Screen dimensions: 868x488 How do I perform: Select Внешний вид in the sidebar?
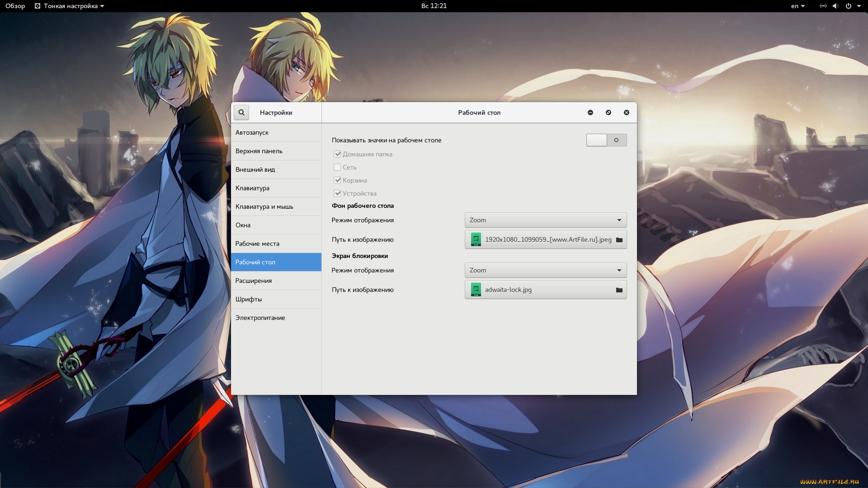(x=255, y=169)
